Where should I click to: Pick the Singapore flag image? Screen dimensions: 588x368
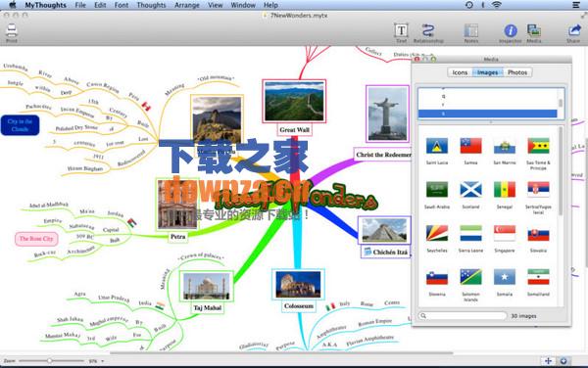[505, 233]
